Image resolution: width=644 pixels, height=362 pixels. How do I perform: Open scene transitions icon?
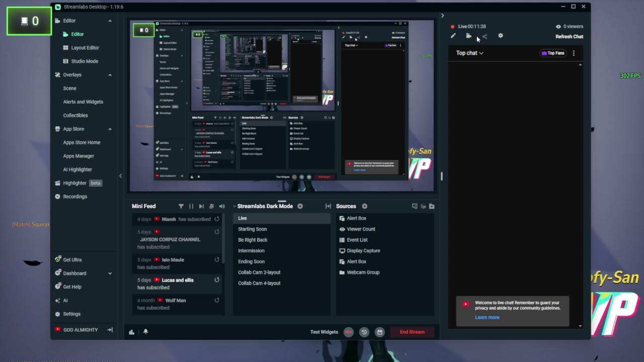[328, 206]
